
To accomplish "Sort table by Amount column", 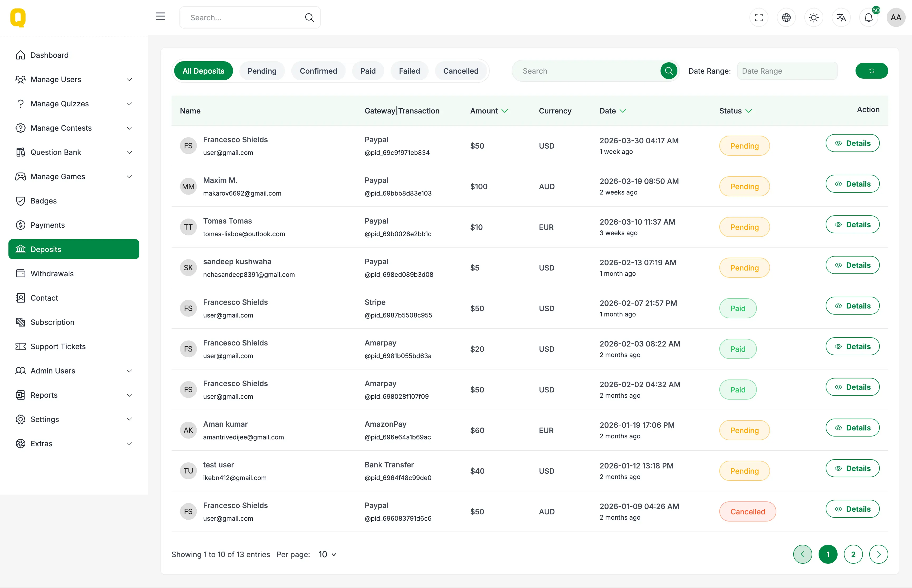I will coord(489,111).
